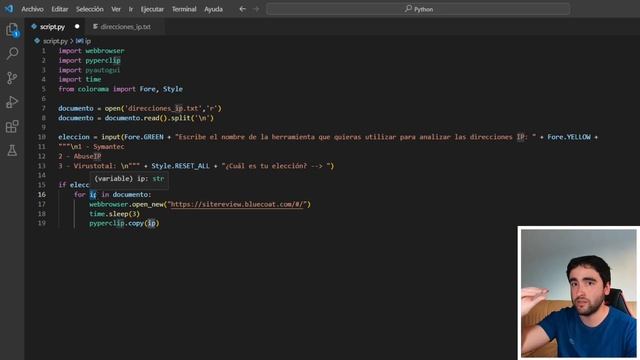Open the Ver menu
Image resolution: width=640 pixels, height=360 pixels.
point(116,9)
